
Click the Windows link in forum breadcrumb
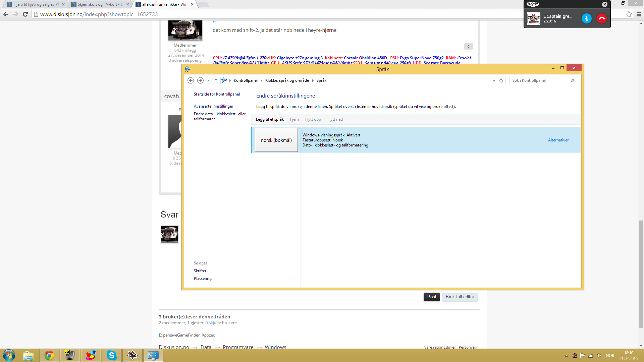coord(275,347)
